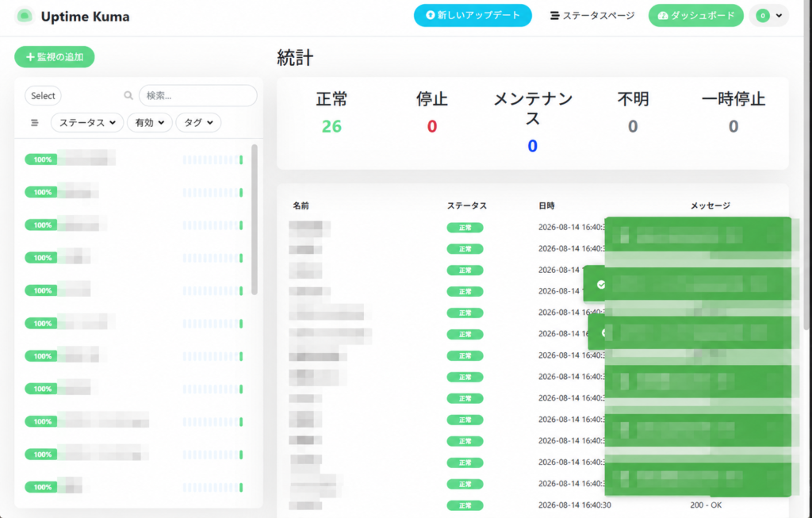Click the メンテナンス statistic label
This screenshot has height=518, width=812.
click(x=532, y=108)
